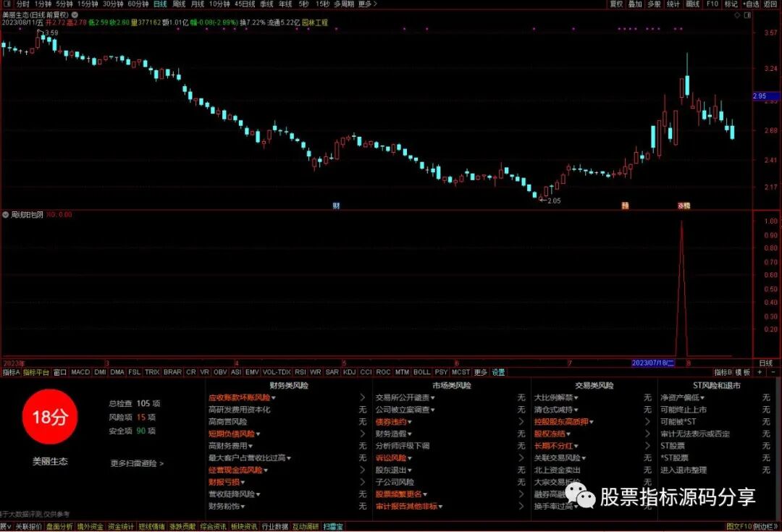
Task: Open the 更多 periods menu at top
Action: (368, 4)
